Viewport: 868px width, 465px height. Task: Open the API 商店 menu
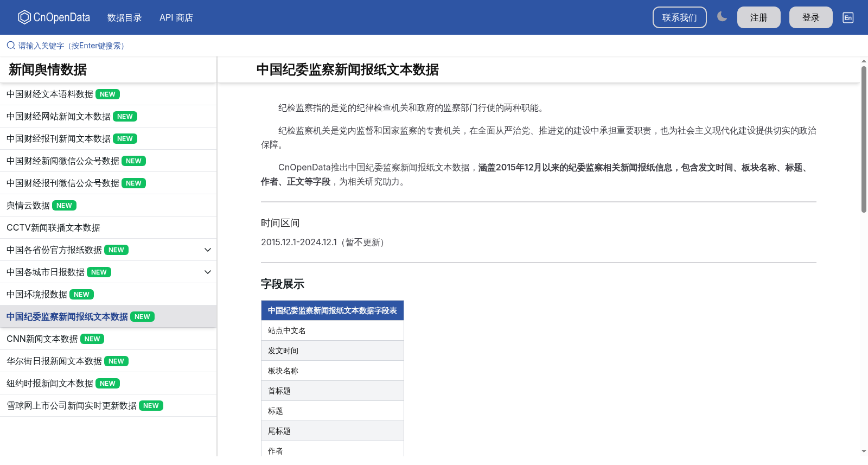pos(176,17)
